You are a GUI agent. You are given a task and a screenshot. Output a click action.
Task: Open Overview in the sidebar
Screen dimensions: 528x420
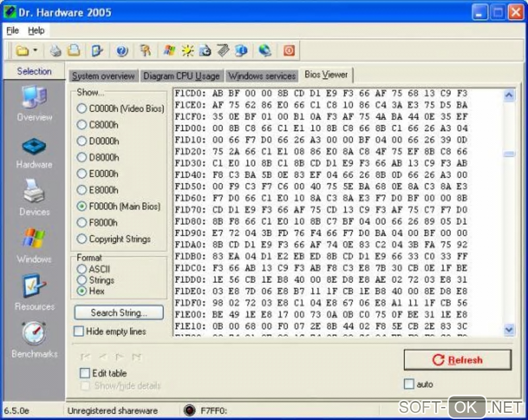click(x=34, y=104)
